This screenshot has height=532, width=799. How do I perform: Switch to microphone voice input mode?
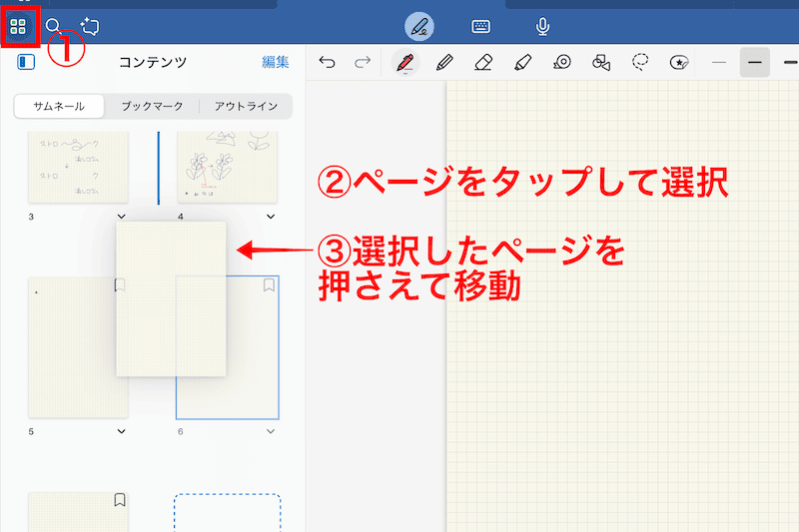543,27
